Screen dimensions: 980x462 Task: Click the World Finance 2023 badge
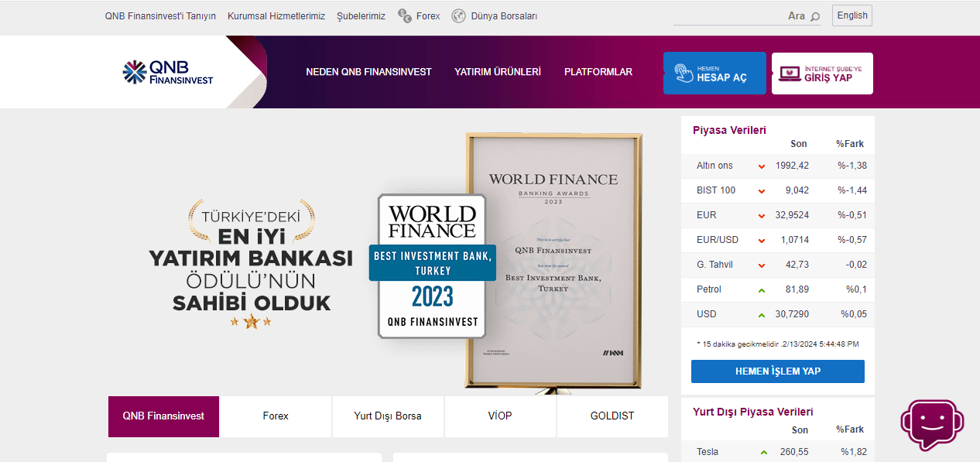click(431, 266)
